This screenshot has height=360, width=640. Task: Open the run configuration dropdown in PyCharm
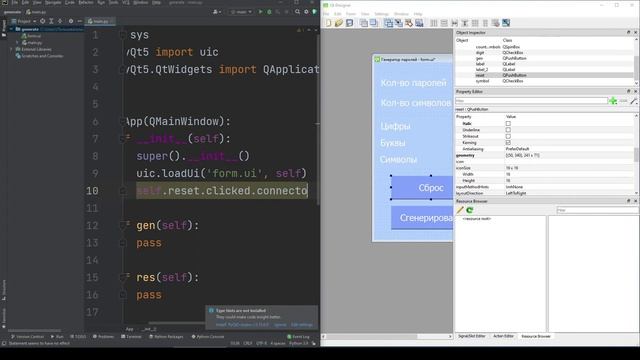pyautogui.click(x=241, y=12)
